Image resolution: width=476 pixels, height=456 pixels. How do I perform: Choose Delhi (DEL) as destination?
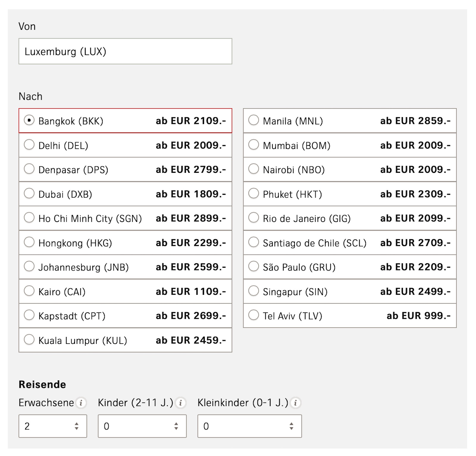29,145
